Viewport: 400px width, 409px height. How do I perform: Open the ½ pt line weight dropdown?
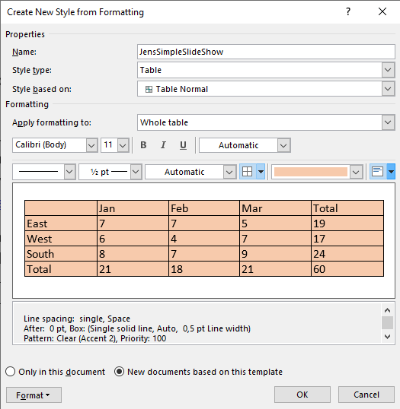click(136, 172)
